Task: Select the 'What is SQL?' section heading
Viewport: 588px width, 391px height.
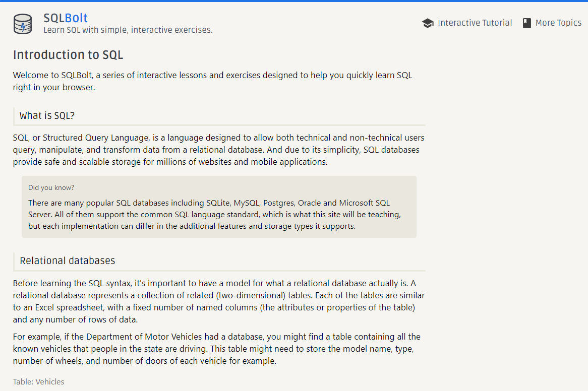Action: tap(47, 116)
